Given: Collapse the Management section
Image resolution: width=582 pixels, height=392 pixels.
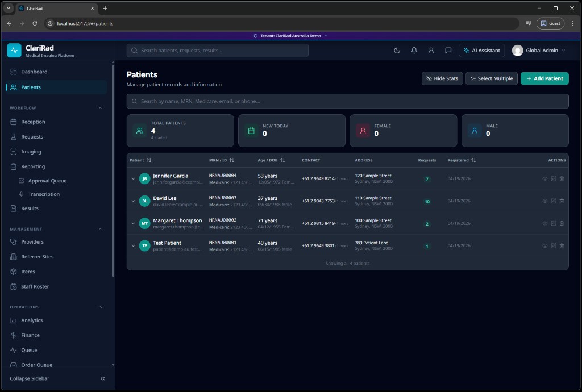Looking at the screenshot, I should 100,229.
